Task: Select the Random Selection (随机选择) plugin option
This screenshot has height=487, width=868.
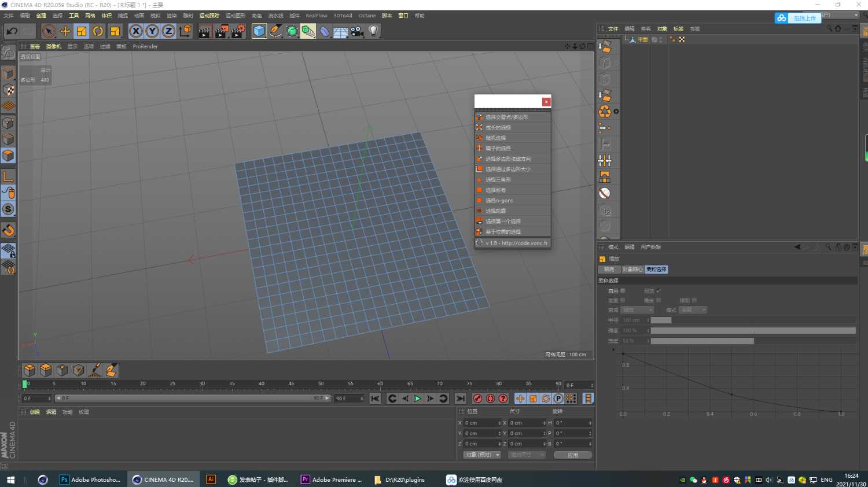Action: click(498, 138)
